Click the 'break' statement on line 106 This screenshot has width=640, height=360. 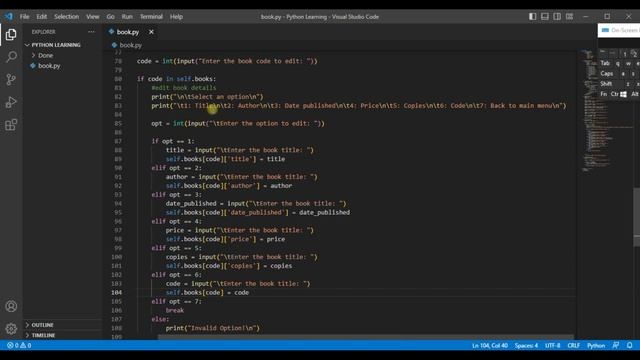click(x=175, y=310)
